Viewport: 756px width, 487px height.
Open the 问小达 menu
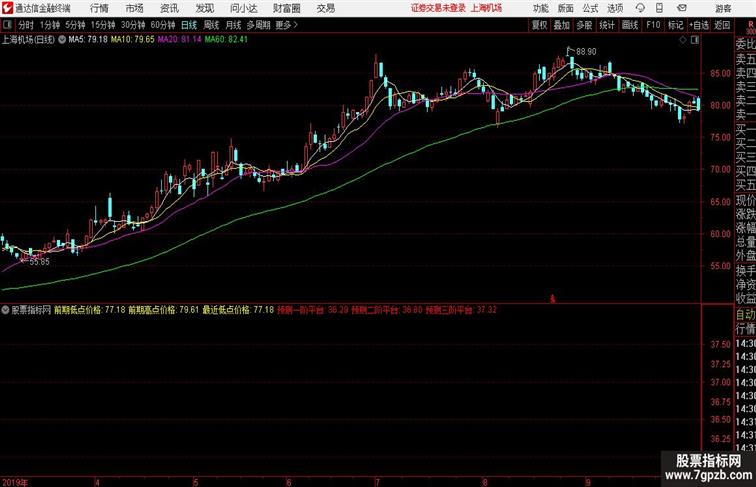point(244,8)
